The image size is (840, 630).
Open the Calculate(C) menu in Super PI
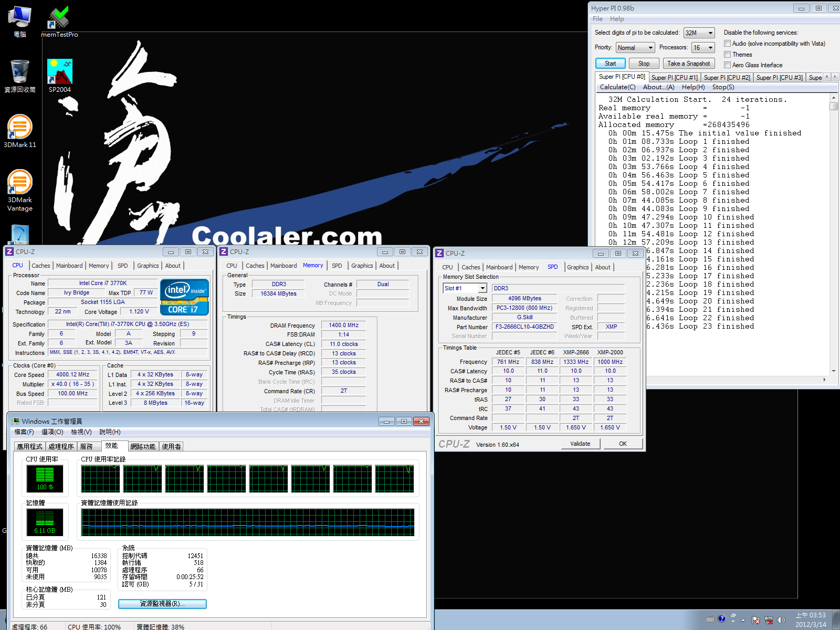click(618, 87)
